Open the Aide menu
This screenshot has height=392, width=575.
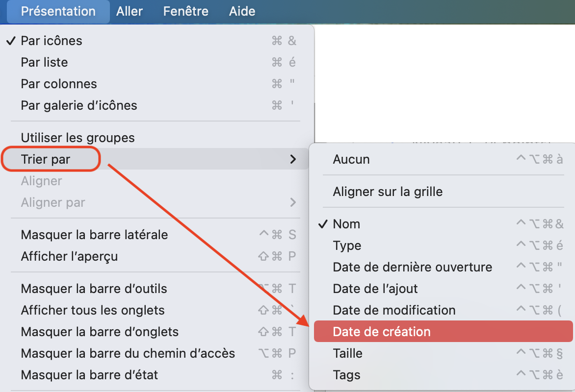click(x=242, y=11)
